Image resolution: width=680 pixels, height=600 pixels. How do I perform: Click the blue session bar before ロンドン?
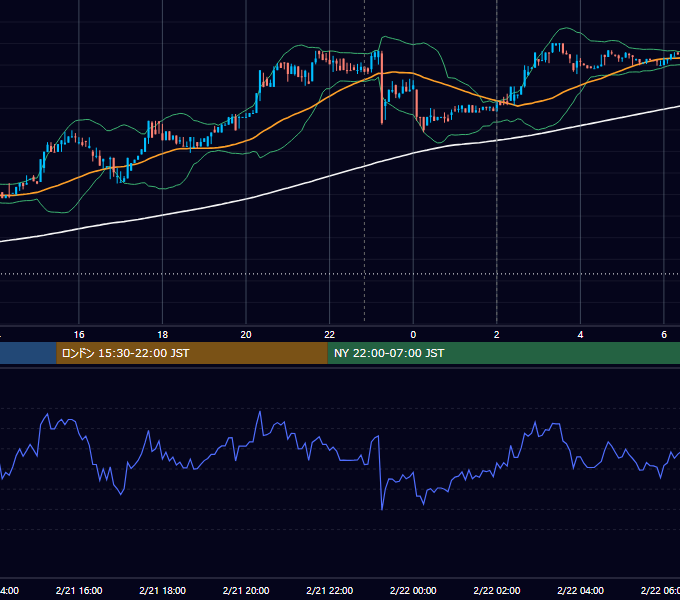(28, 353)
